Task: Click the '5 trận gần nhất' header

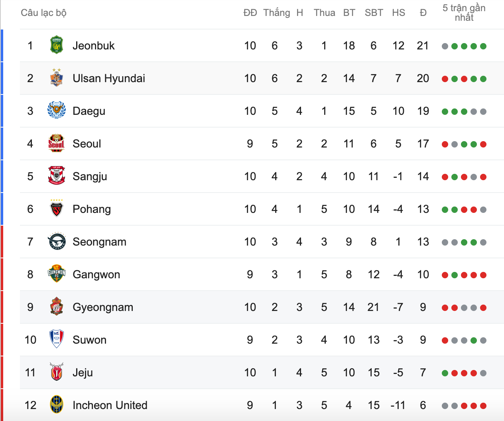Action: (x=464, y=13)
